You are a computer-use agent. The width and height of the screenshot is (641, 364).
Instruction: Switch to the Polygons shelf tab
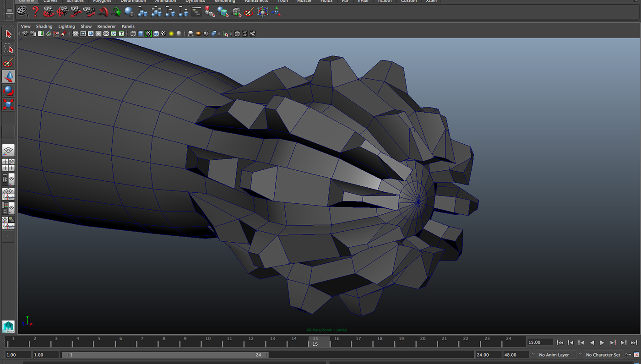pyautogui.click(x=102, y=1)
